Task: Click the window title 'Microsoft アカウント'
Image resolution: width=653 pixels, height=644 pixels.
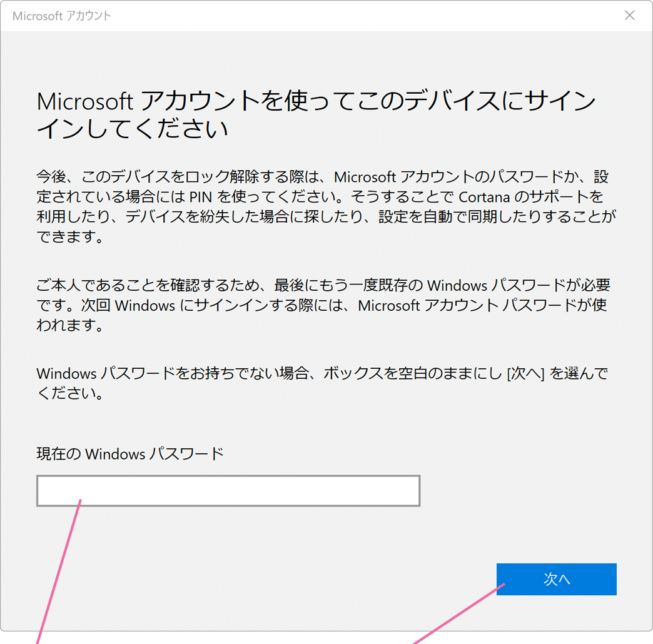Action: [62, 16]
